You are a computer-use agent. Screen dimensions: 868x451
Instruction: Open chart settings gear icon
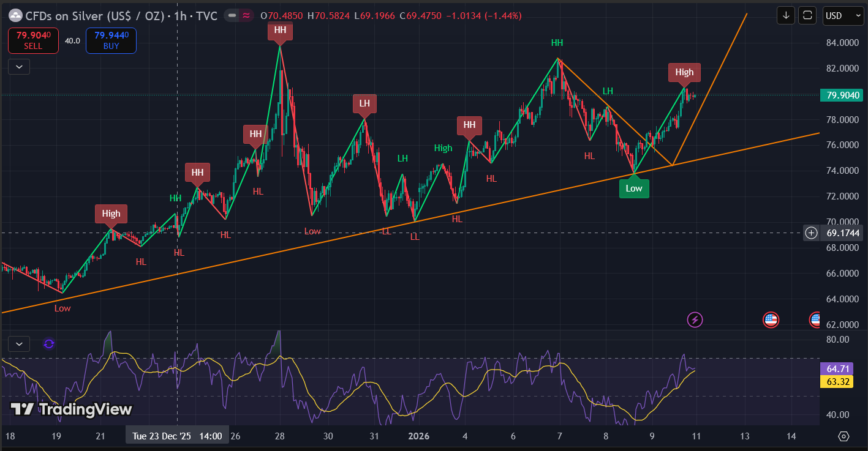pyautogui.click(x=843, y=436)
